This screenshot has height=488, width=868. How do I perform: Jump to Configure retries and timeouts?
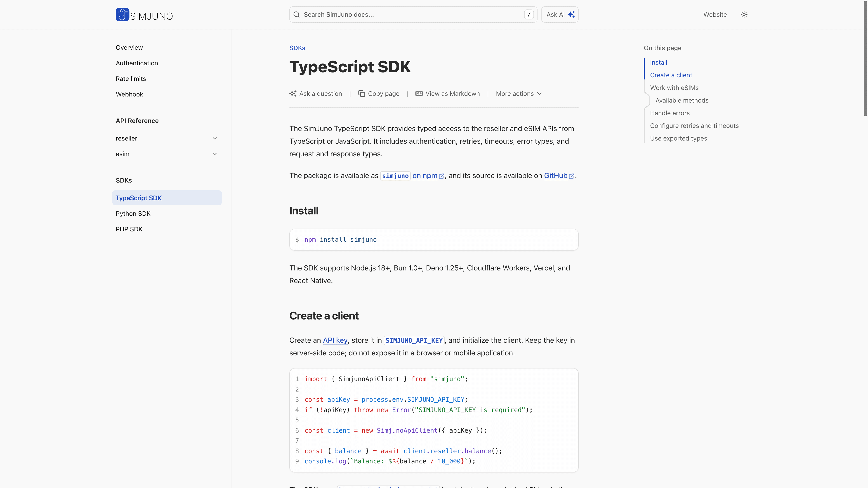coord(694,126)
